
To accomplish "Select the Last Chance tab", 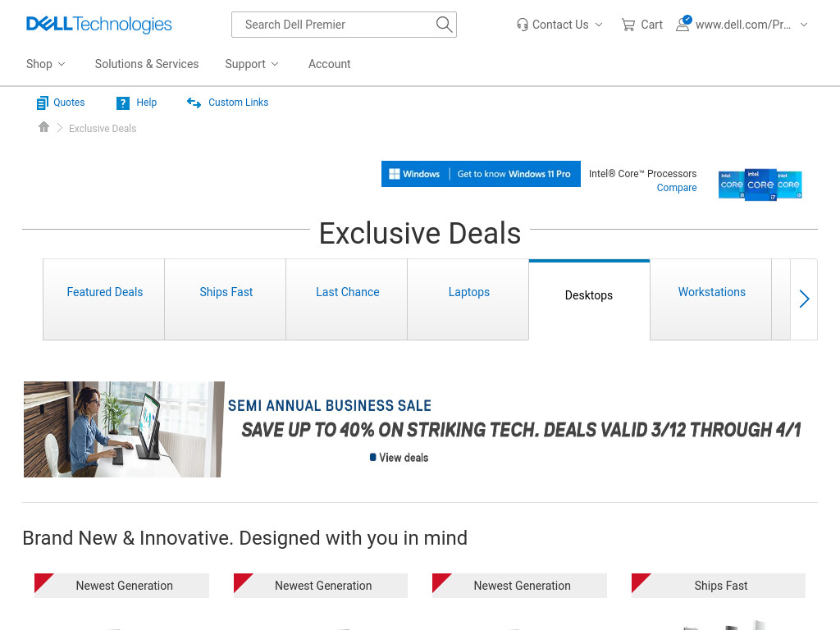I will click(347, 299).
